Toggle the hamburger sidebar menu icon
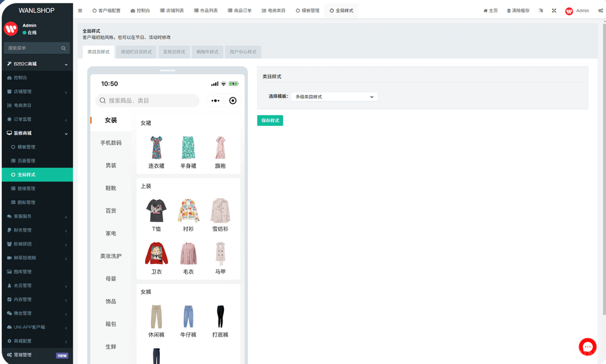Viewport: 606px width, 364px height. tap(80, 11)
